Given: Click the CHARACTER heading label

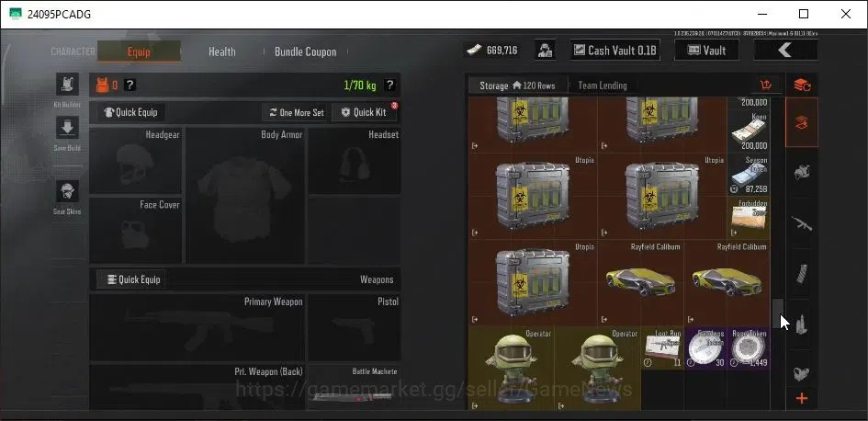Looking at the screenshot, I should click(73, 51).
